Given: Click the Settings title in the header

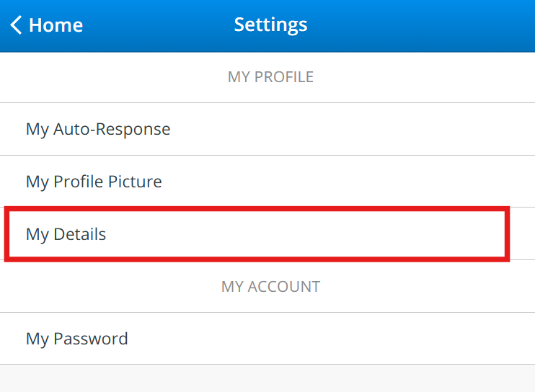Looking at the screenshot, I should click(270, 25).
